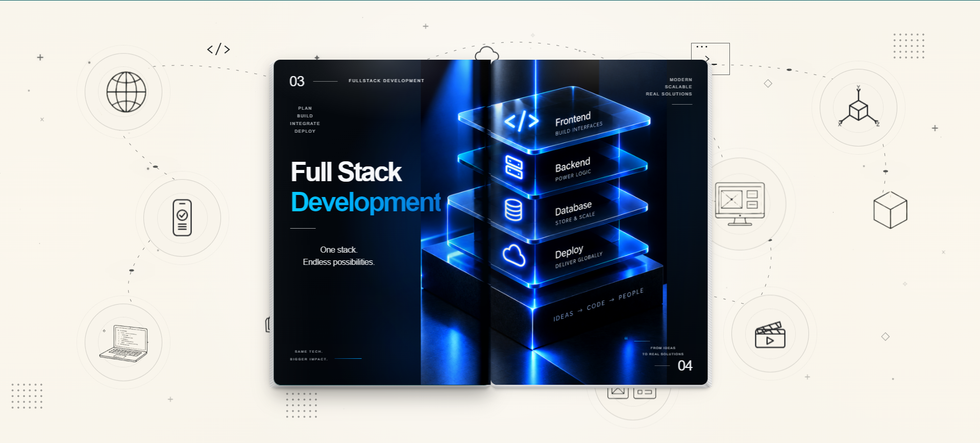Click the 'Full Stack' heading

point(346,171)
